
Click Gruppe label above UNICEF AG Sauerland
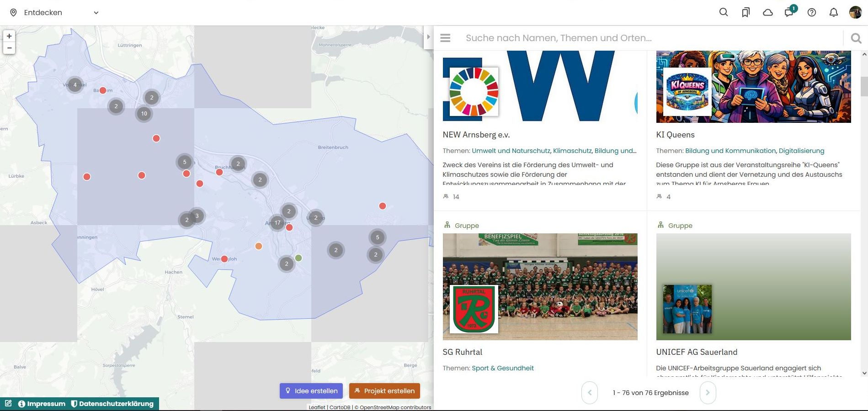(680, 226)
